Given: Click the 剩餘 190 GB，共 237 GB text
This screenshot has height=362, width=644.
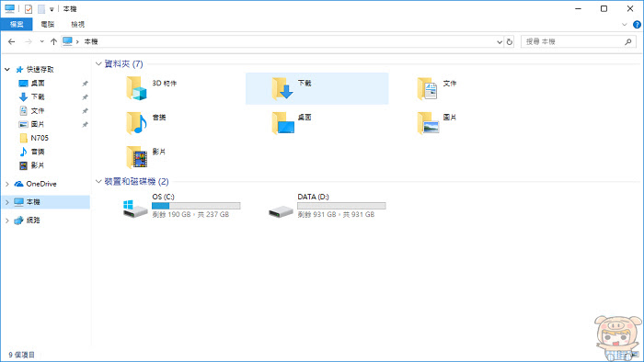Looking at the screenshot, I should click(x=190, y=214).
